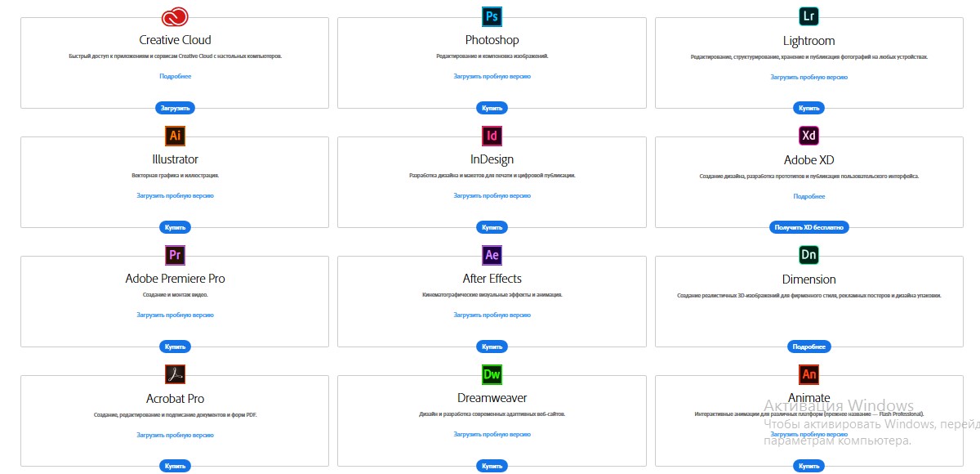
Task: Click the Dreamweaver title text
Action: click(492, 398)
